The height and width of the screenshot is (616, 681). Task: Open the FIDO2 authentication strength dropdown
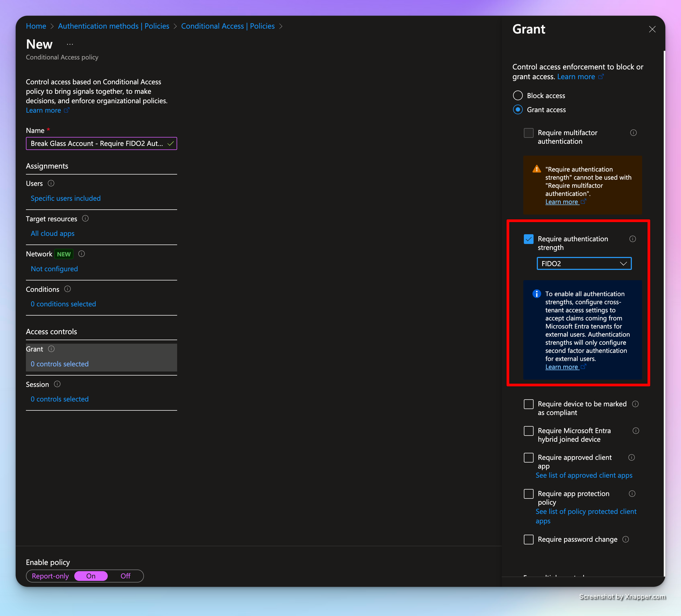coord(584,264)
